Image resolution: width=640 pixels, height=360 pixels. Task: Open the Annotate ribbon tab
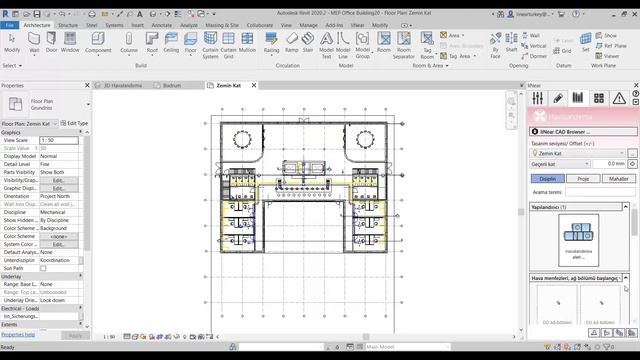click(162, 25)
